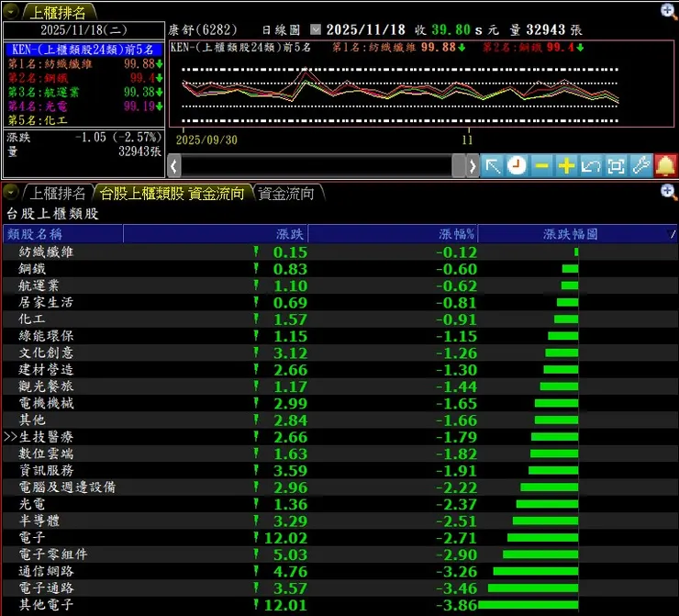Select the 電腦及週邊設備 sector row

coord(339,487)
